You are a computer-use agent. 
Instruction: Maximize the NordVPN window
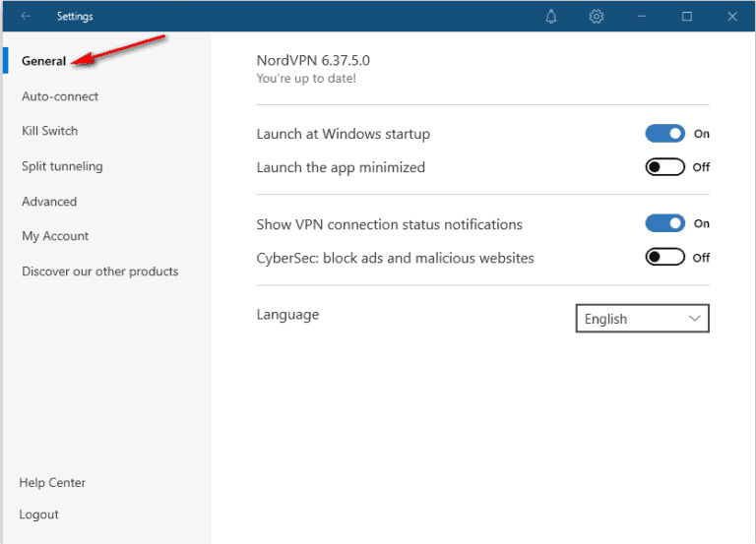pyautogui.click(x=687, y=17)
